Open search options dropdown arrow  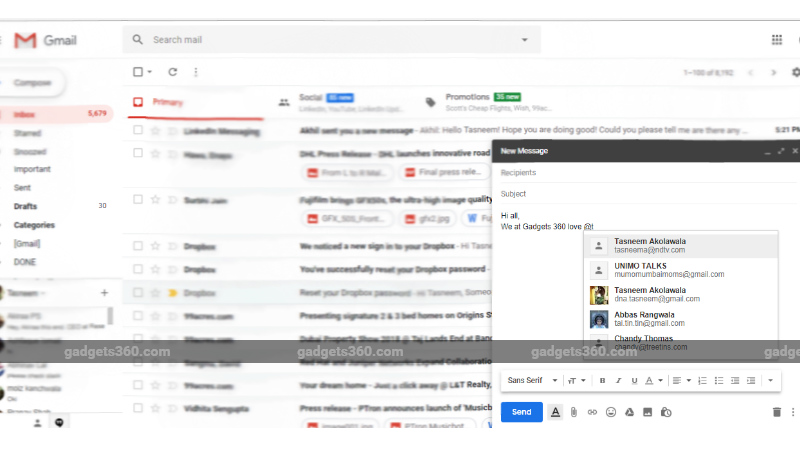coord(524,40)
